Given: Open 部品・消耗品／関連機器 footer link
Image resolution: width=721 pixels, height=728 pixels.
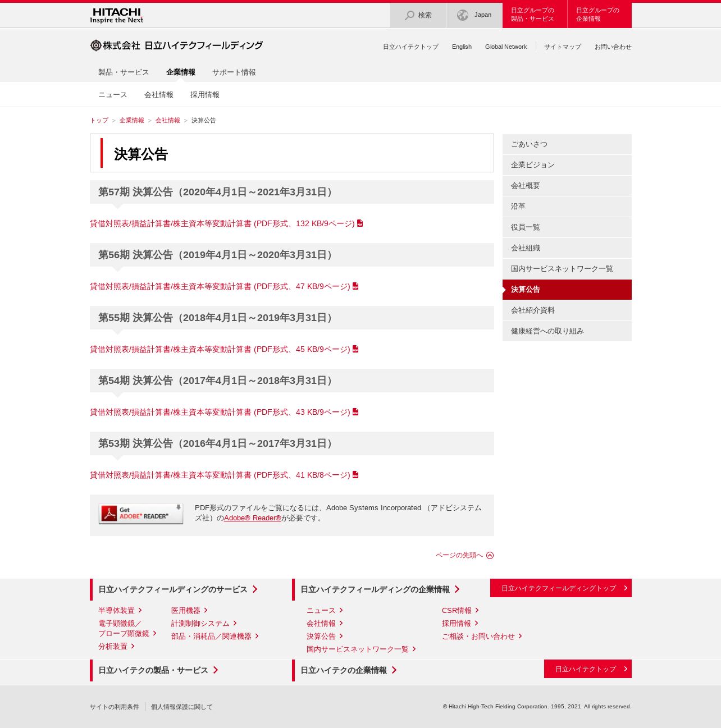Looking at the screenshot, I should coord(215,636).
